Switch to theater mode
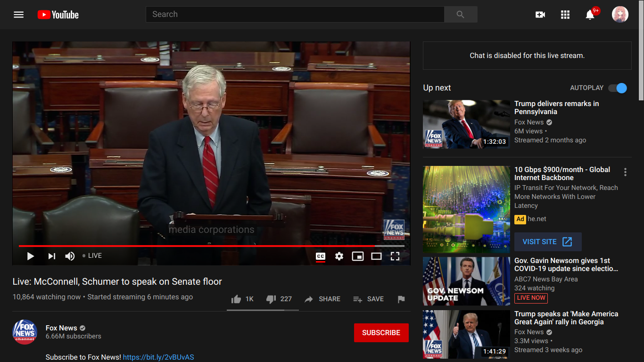The width and height of the screenshot is (644, 362). point(376,256)
